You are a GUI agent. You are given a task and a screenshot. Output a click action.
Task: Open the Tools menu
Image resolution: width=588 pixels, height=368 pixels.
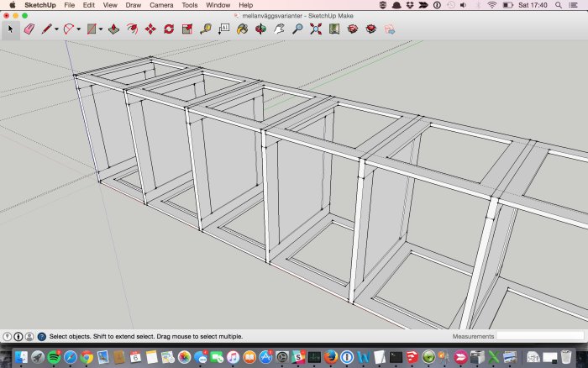point(189,5)
